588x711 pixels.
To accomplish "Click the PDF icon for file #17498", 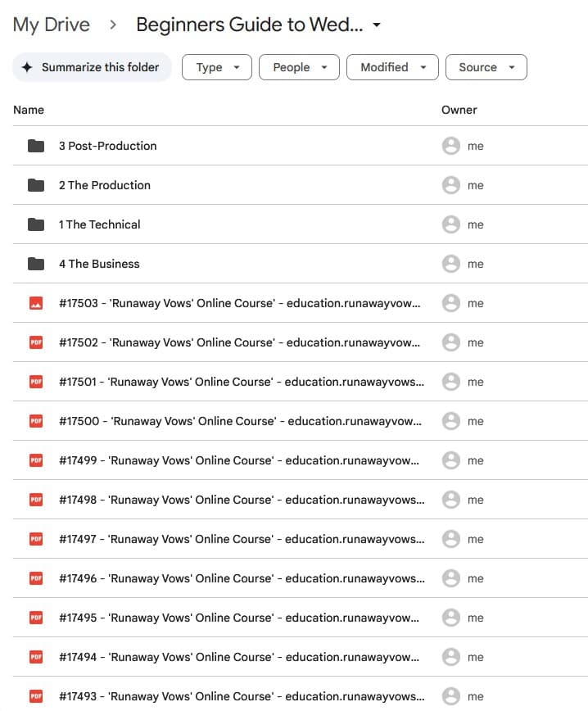I will coord(36,500).
